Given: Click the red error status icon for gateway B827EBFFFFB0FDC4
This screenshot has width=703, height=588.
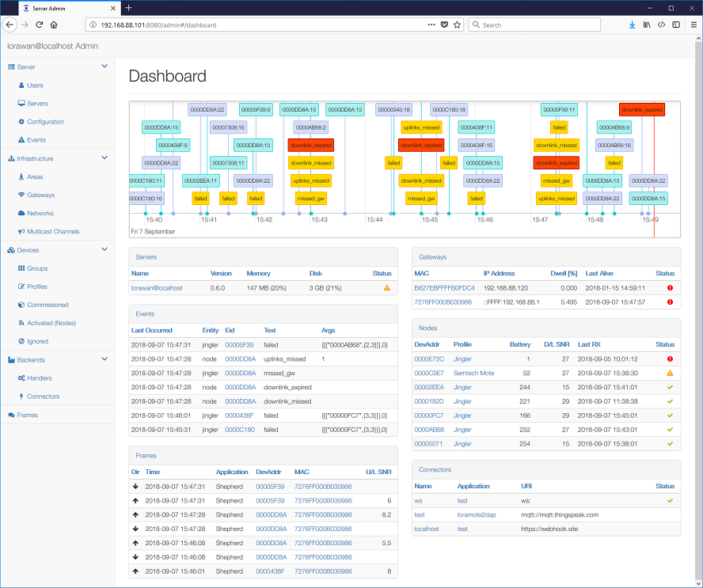Looking at the screenshot, I should click(x=670, y=288).
